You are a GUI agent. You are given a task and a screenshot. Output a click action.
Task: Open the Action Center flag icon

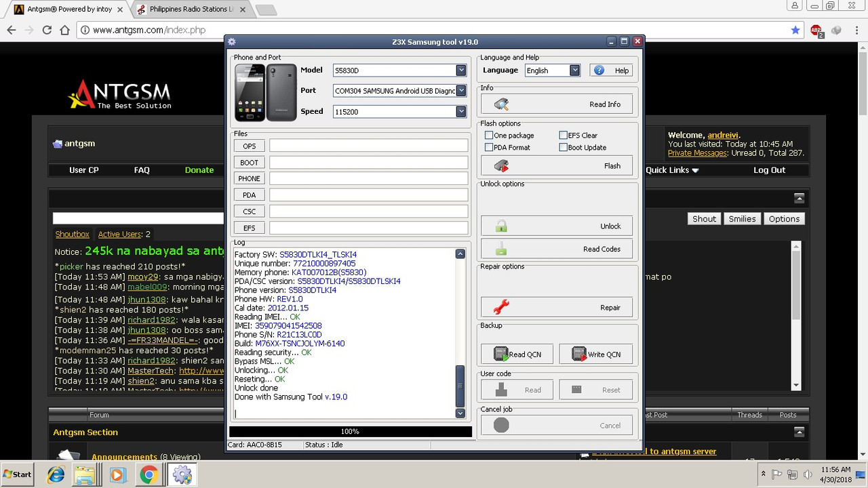point(778,474)
